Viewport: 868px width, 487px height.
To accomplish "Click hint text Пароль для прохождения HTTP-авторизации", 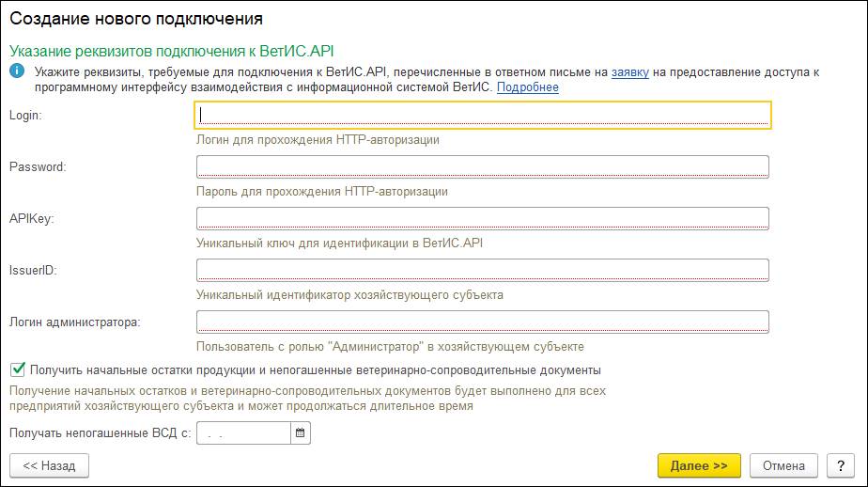I will click(x=322, y=192).
